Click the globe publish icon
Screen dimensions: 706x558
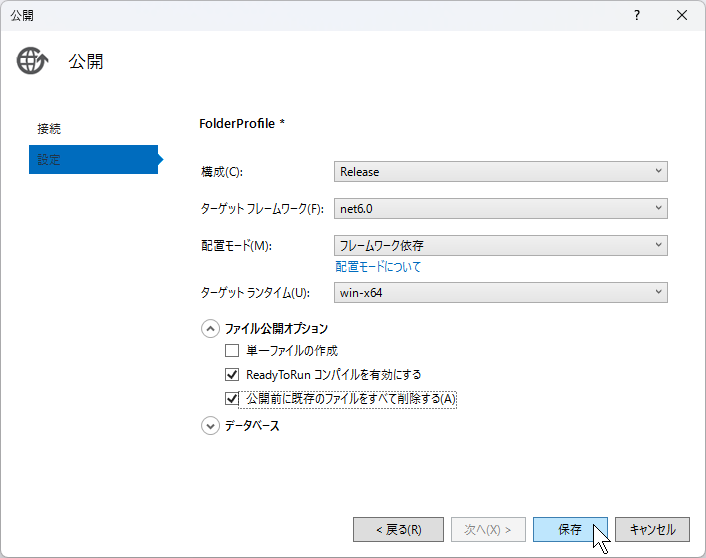click(32, 61)
